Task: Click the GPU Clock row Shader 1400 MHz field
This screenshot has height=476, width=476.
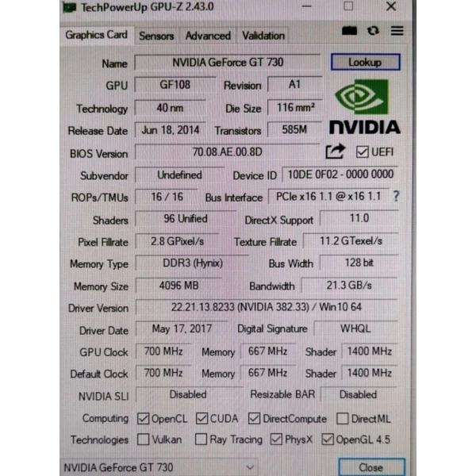Action: [x=369, y=351]
